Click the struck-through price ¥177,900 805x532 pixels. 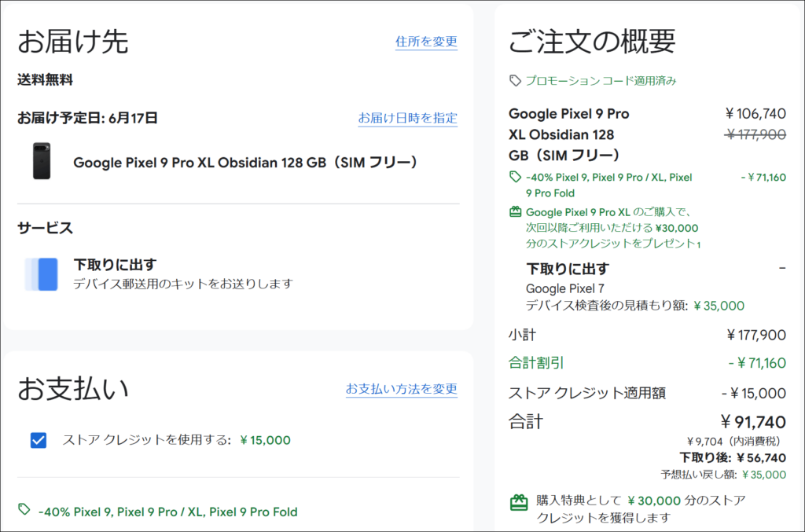755,134
